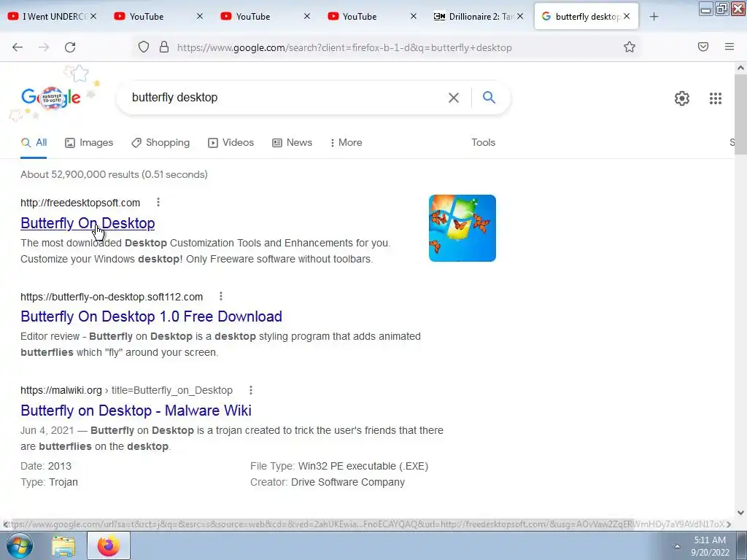The image size is (747, 560).
Task: Select Images search tab
Action: 89,142
